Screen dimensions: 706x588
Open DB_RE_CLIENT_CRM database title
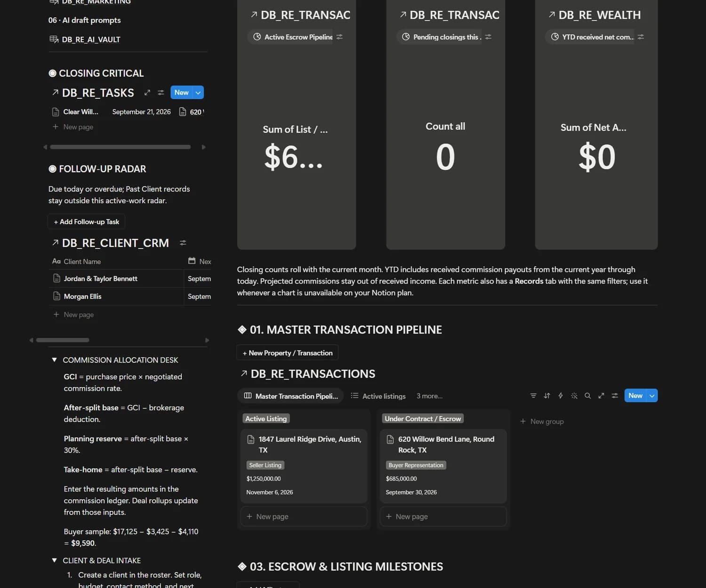click(x=115, y=243)
